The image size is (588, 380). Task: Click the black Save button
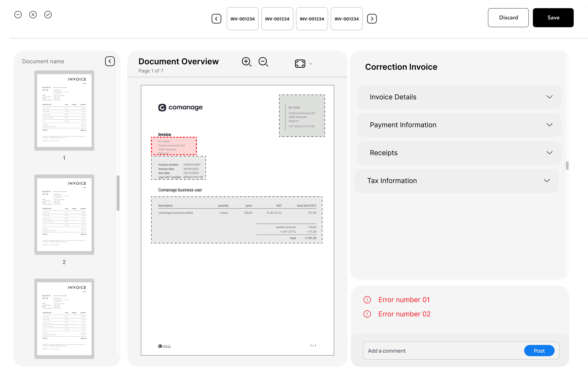pyautogui.click(x=553, y=18)
